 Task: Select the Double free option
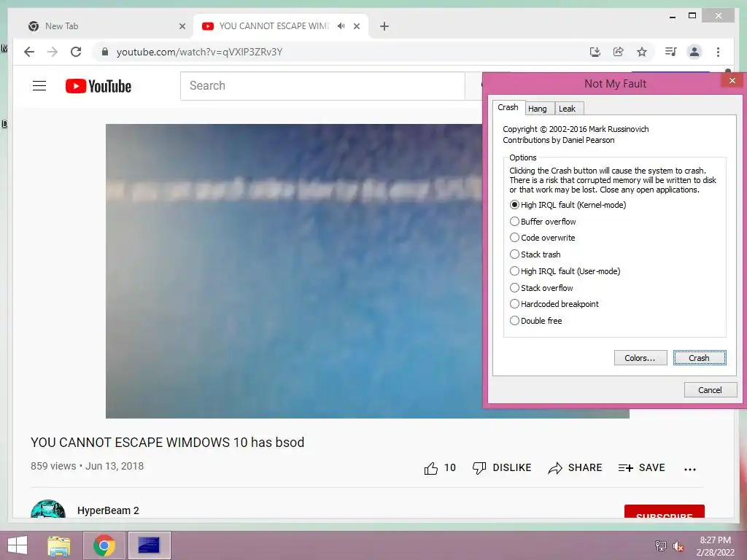click(x=536, y=321)
